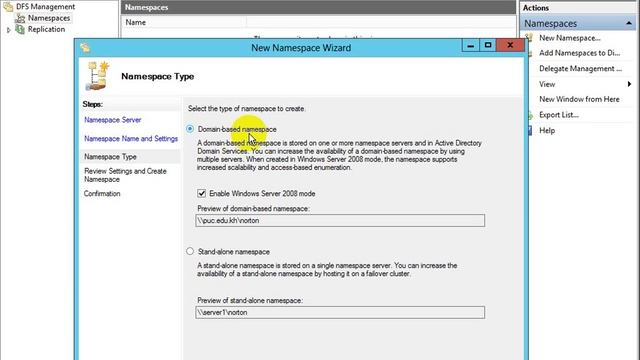
Task: Go to Namespace Server step
Action: 113,120
